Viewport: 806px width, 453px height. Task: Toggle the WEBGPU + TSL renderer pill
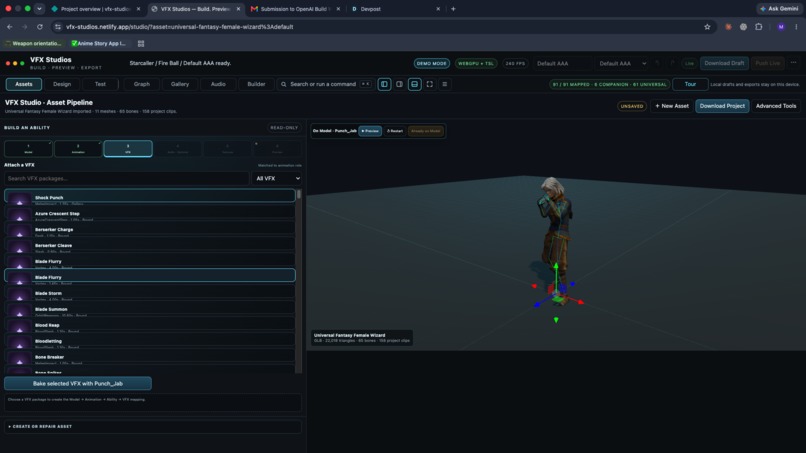[x=475, y=63]
